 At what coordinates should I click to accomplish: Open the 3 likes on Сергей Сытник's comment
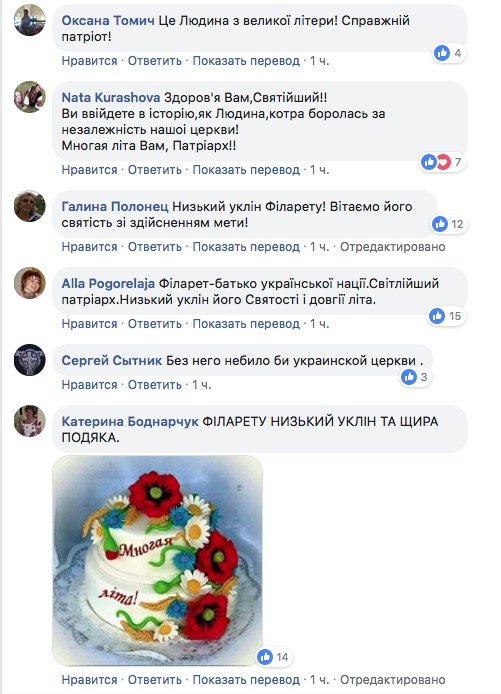click(x=415, y=377)
